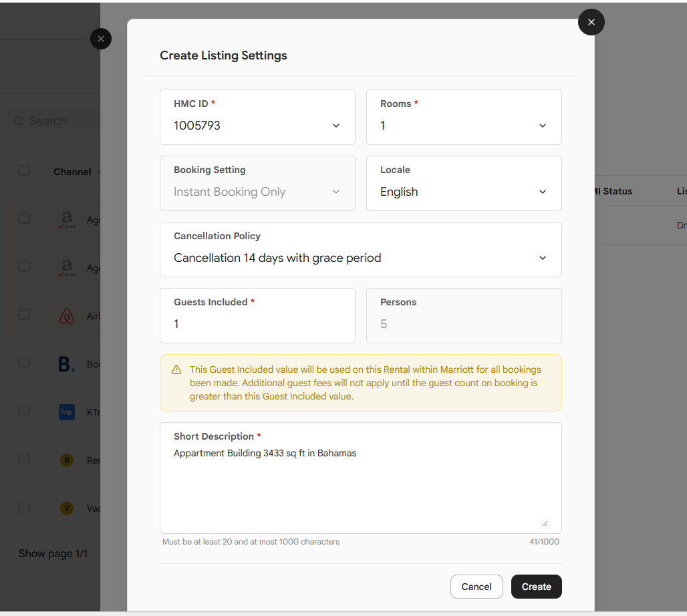Open the Booking Setting dropdown
687x616 pixels.
tap(257, 184)
